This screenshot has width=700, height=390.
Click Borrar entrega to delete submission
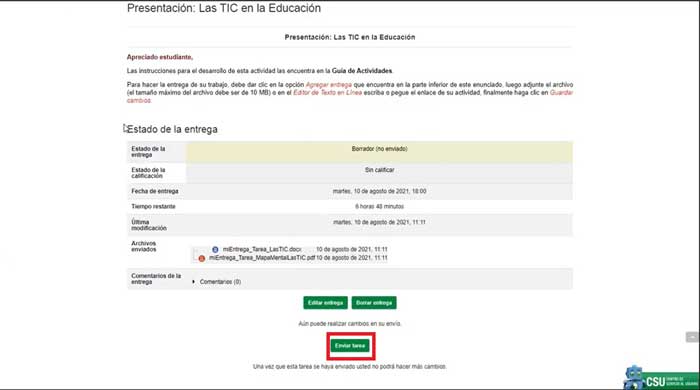[x=374, y=303]
